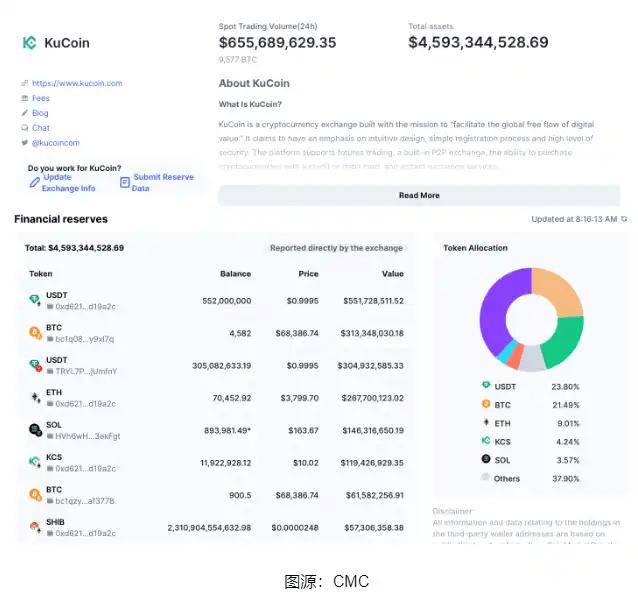Click the Value column header
638x597 pixels.
(393, 274)
